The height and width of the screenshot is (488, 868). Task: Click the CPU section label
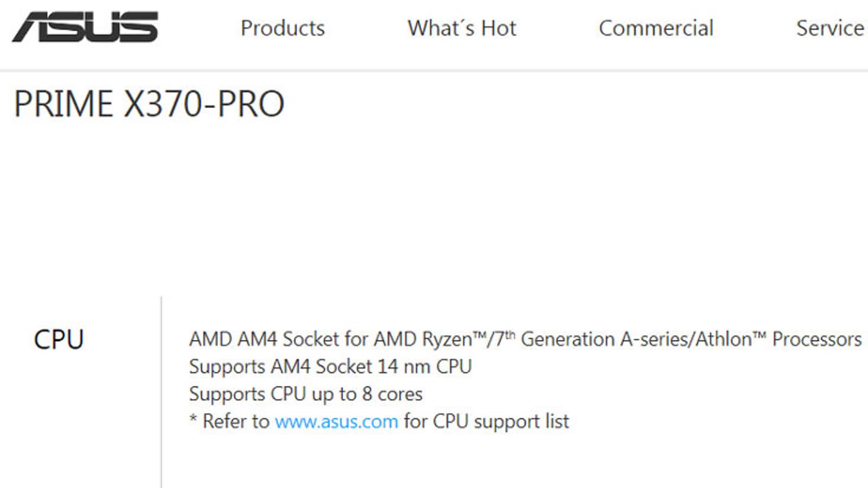tap(59, 340)
